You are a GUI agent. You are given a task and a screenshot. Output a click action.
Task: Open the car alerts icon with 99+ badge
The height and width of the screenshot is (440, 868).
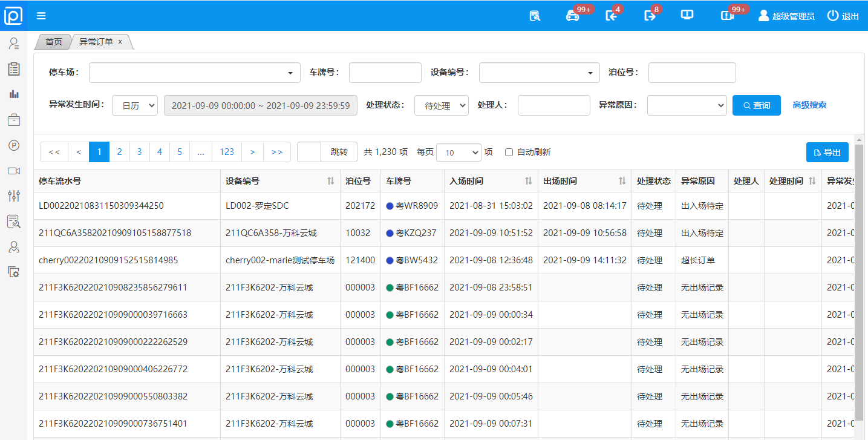tap(572, 16)
